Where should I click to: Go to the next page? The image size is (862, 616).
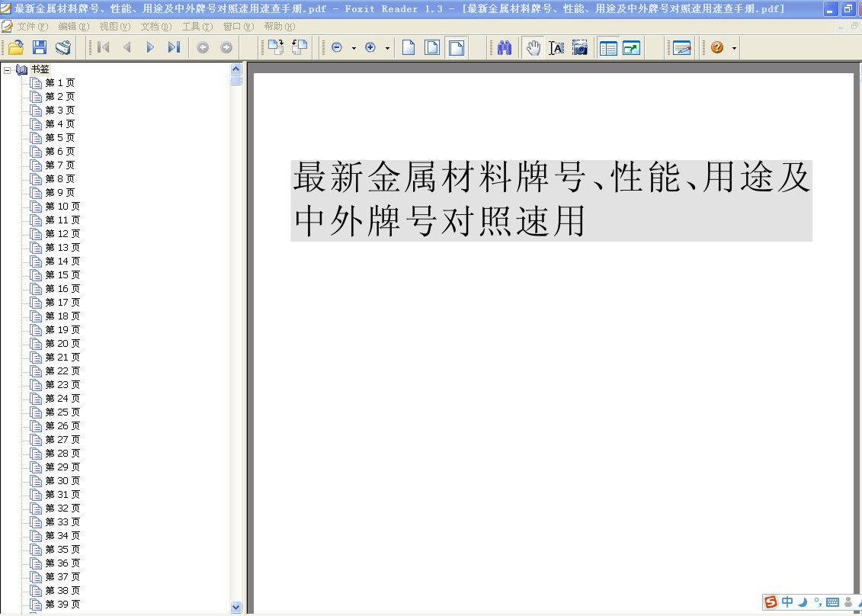tap(150, 48)
